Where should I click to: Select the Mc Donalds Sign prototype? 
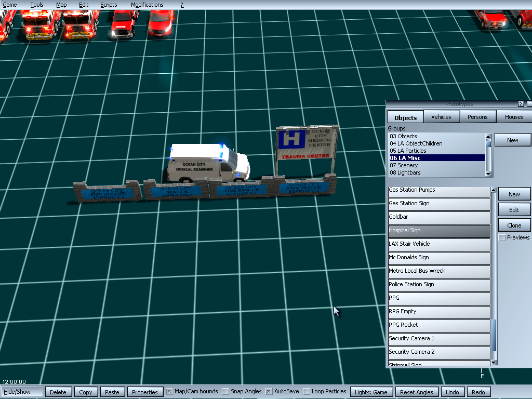coord(439,258)
